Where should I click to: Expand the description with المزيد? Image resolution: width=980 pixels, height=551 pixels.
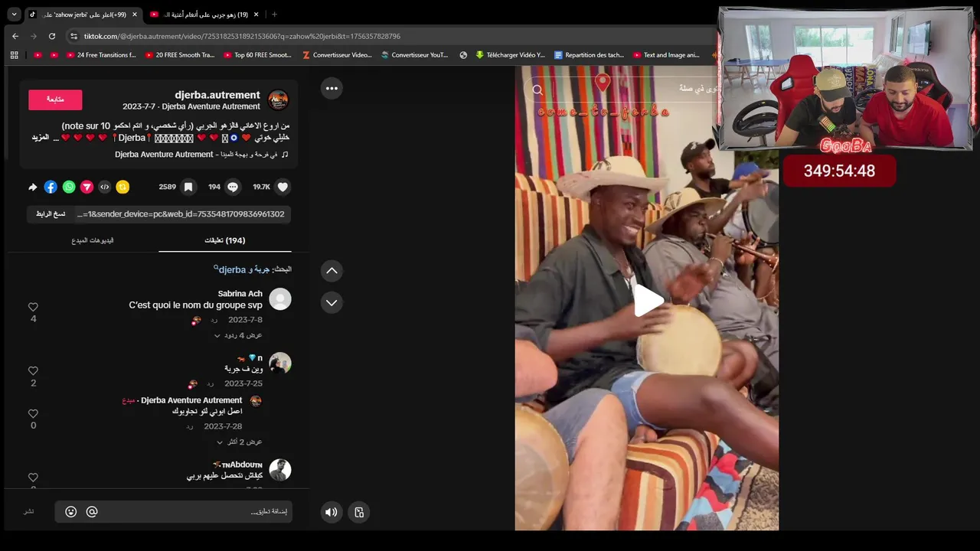pyautogui.click(x=41, y=138)
